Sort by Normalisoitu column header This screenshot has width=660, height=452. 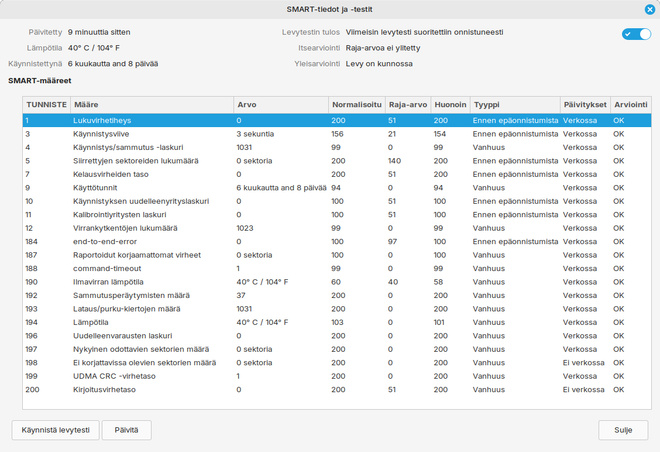pos(357,105)
